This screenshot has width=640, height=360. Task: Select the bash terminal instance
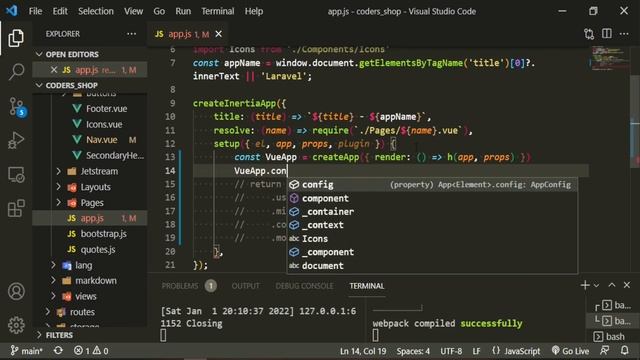coord(610,336)
